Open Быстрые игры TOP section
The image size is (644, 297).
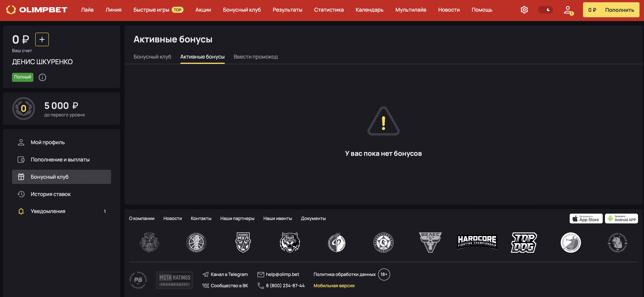click(x=158, y=10)
